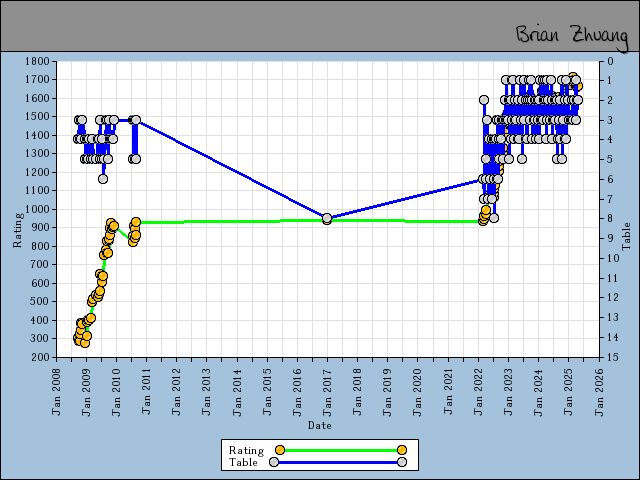This screenshot has width=640, height=480.
Task: Click the right gray Table legend marker
Action: click(x=402, y=462)
